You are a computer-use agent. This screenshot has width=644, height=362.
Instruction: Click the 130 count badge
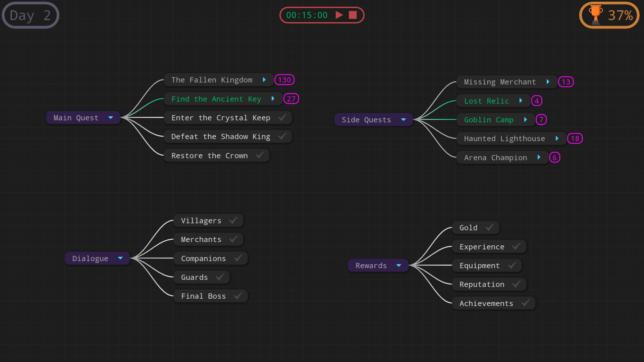coord(284,80)
